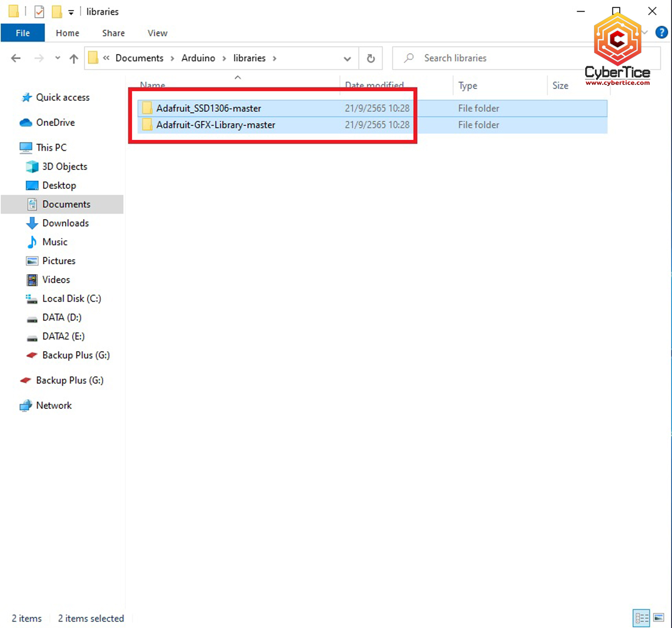Screen dimensions: 672x628
Task: Switch to the View ribbon tab
Action: click(157, 33)
